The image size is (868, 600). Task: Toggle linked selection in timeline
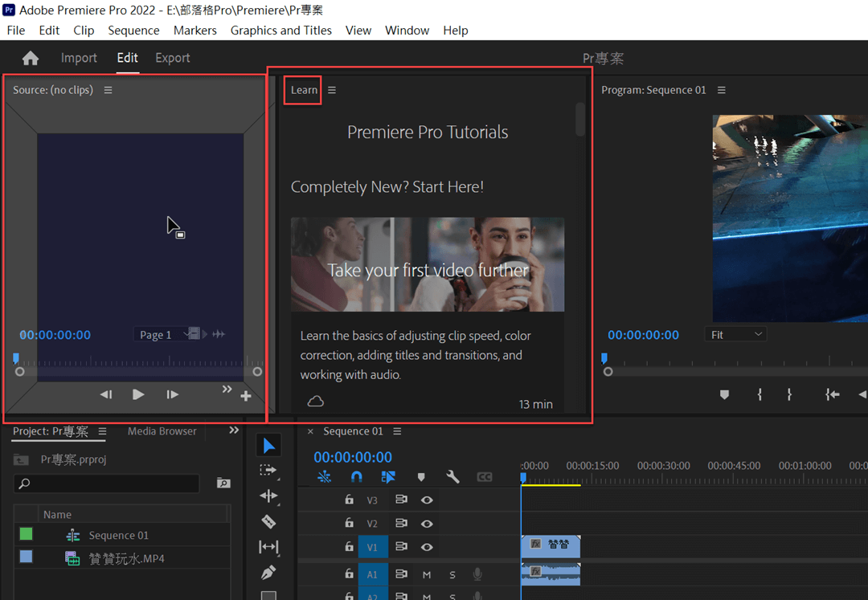coord(389,476)
